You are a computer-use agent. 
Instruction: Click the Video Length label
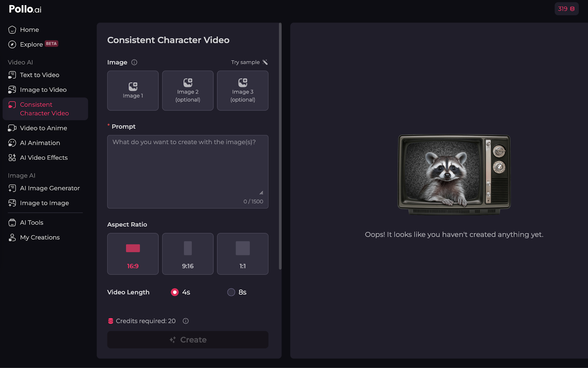click(x=128, y=292)
